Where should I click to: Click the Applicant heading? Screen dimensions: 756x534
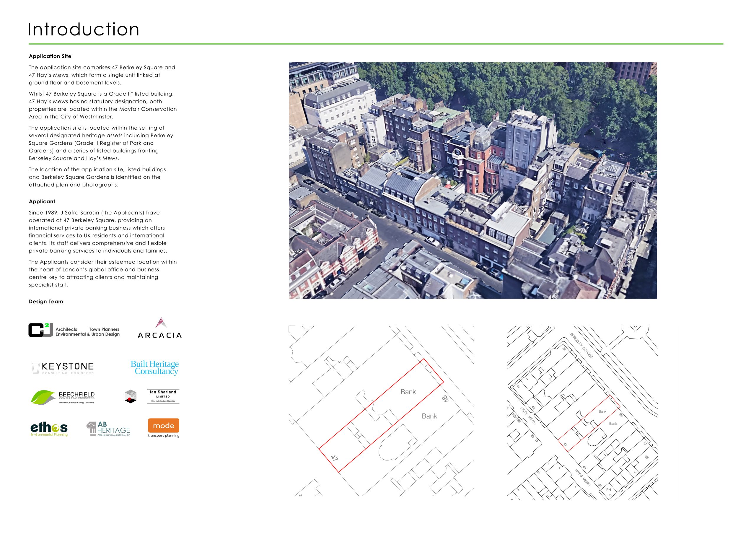(x=42, y=201)
